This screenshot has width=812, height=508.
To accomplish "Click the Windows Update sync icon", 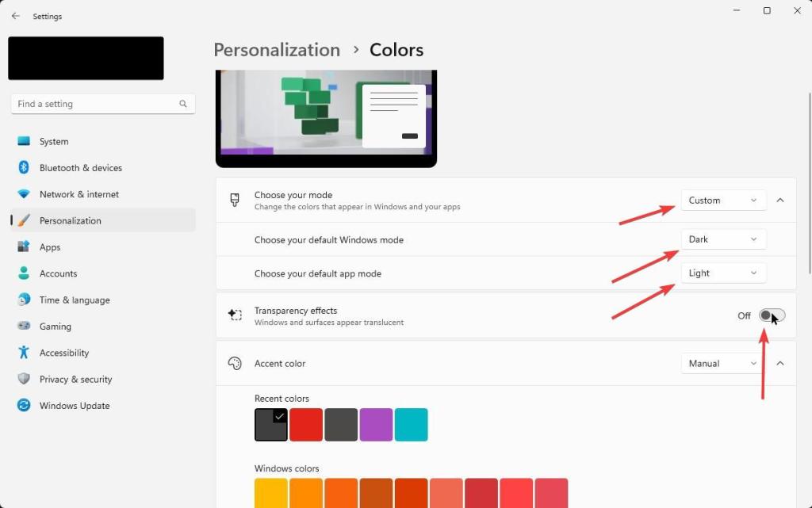I will click(24, 405).
